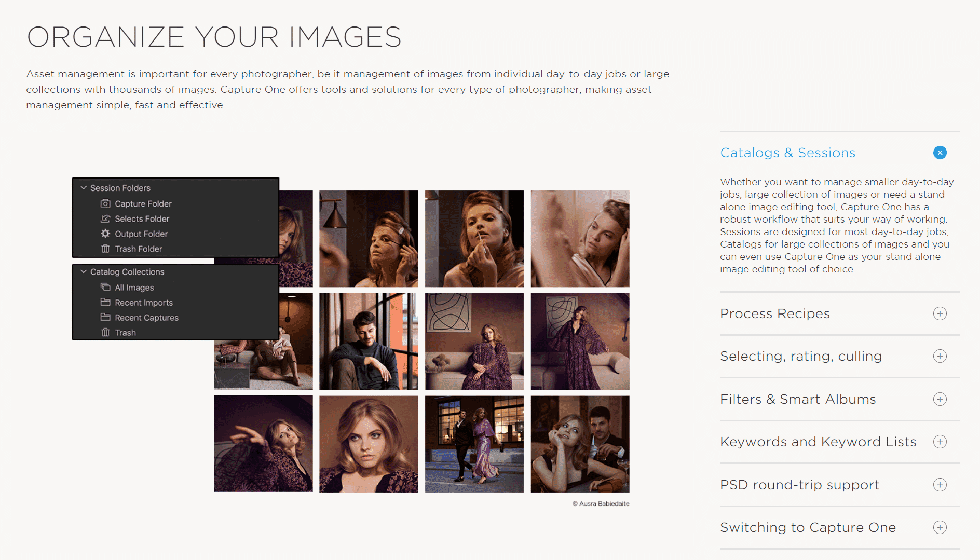Image resolution: width=980 pixels, height=560 pixels.
Task: Click the Selects Folder icon
Action: click(105, 218)
